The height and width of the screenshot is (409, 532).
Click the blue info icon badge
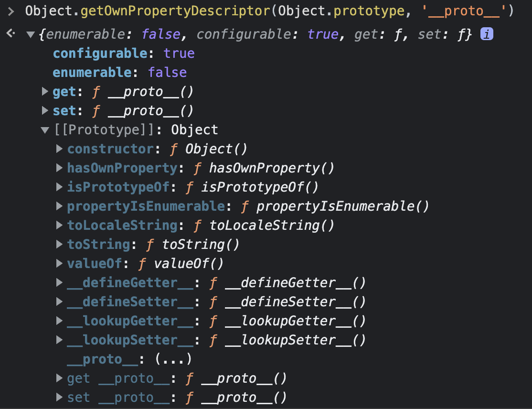487,34
